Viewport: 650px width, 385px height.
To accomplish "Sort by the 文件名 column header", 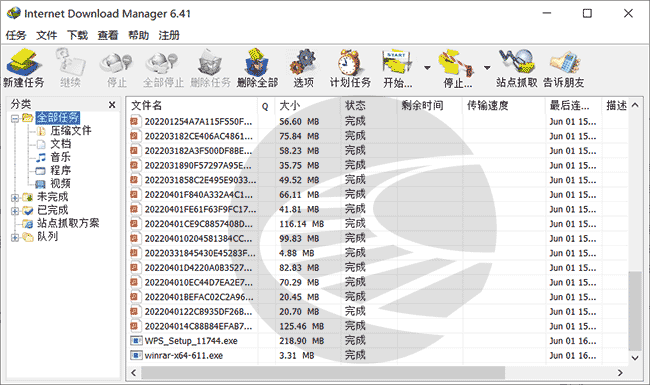I will (192, 106).
